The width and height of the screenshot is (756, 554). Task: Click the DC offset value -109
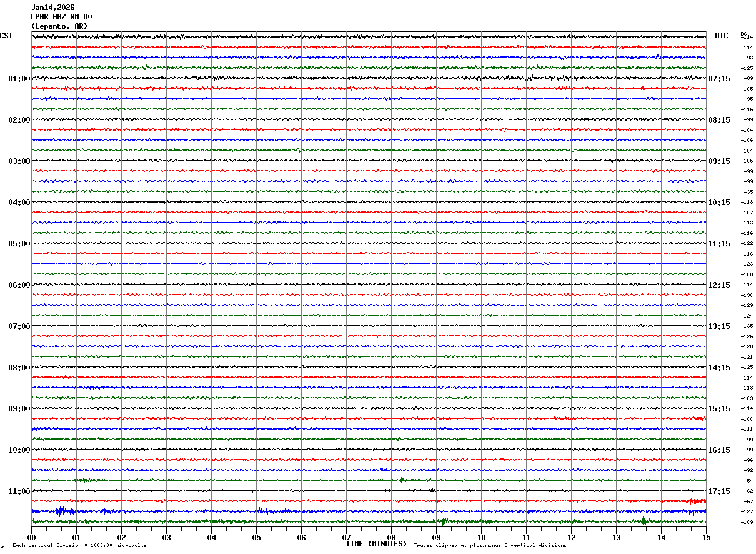(747, 522)
